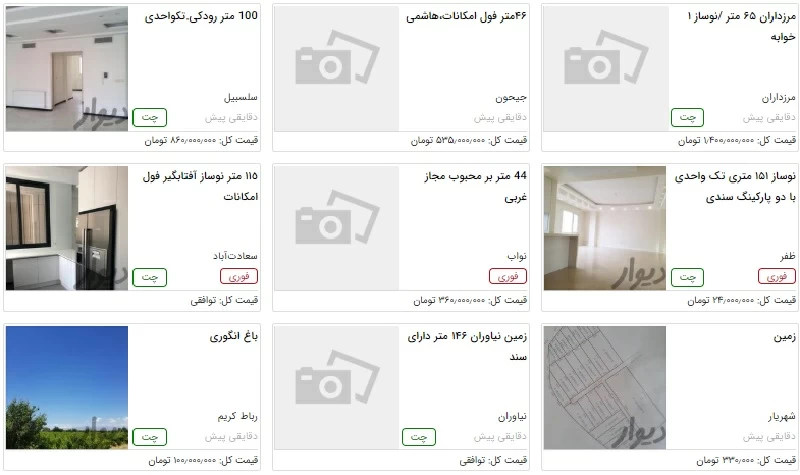Click the فوری tag on the نواب listing
Viewport: 800px width, 475px height.
[508, 277]
